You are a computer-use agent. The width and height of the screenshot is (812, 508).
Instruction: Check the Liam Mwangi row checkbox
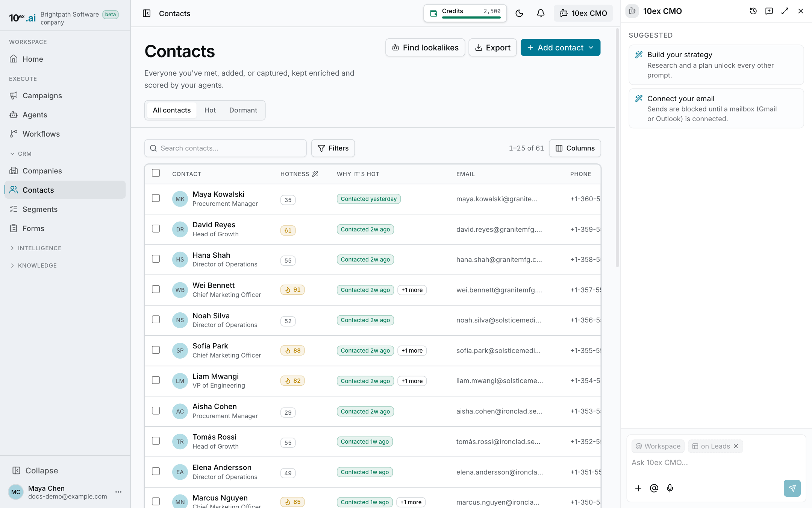tap(156, 380)
